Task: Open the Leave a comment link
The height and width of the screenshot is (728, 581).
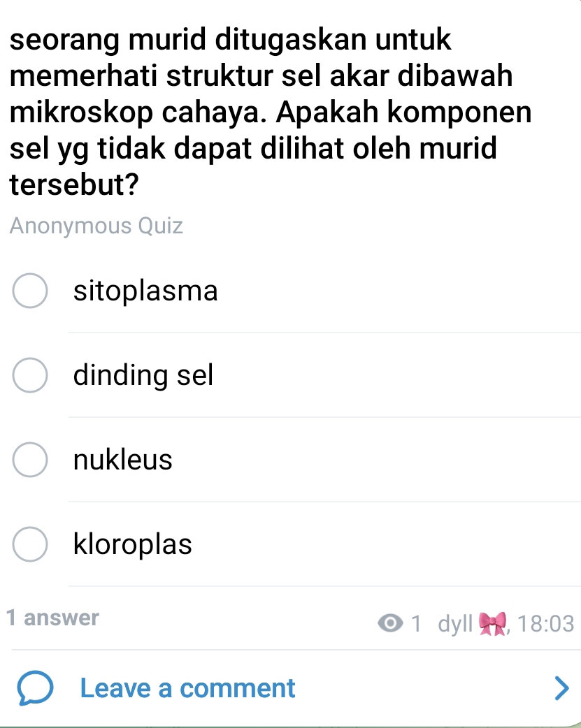Action: (x=187, y=688)
